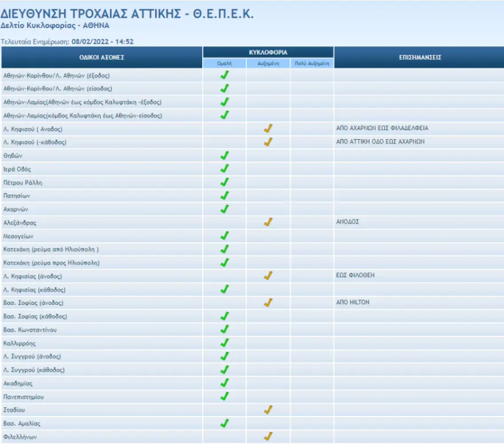Click orange checkmark for Αλεξάνδρας row
504x444 pixels.
268,222
